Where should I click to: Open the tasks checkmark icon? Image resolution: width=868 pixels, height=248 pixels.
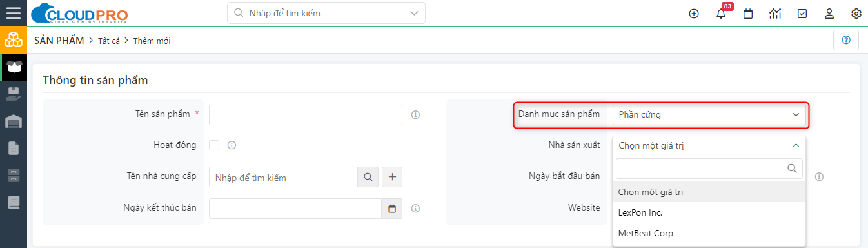tap(802, 14)
